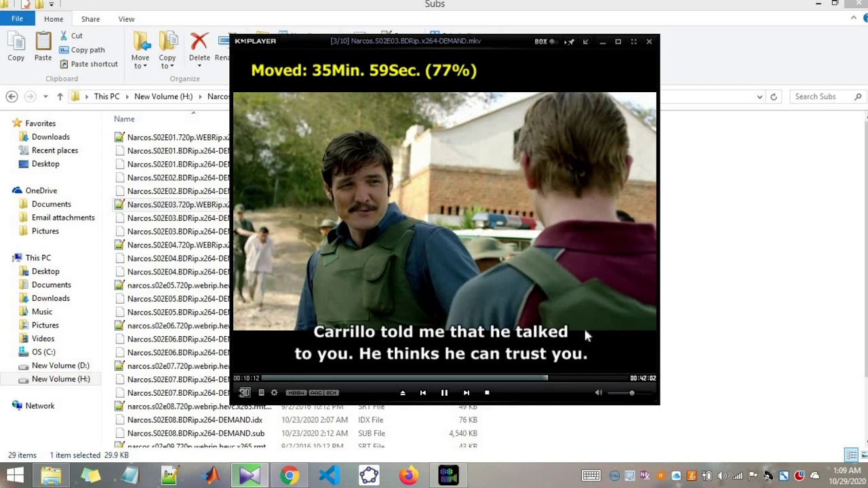Stop the video playback
Screen dimensions: 868x488
(487, 392)
